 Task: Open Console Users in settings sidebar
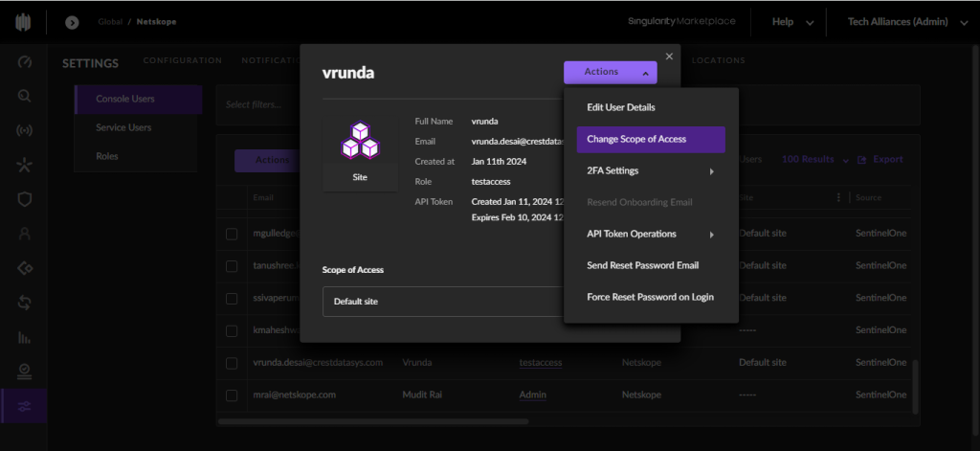click(x=138, y=99)
